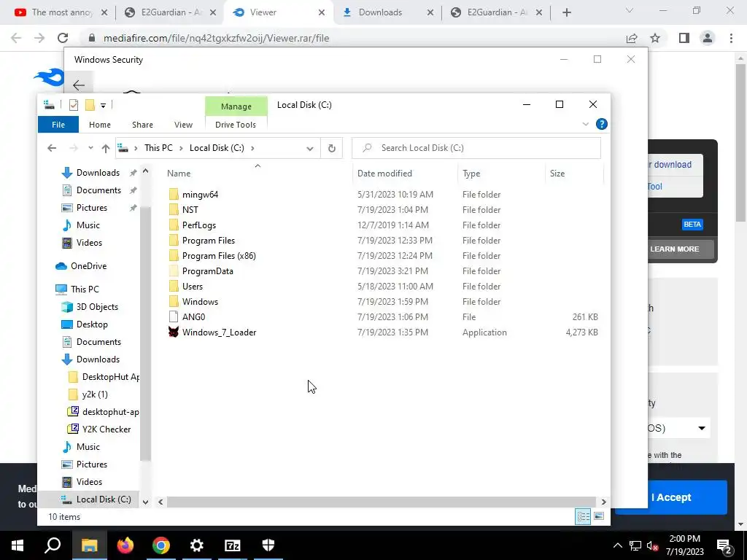The width and height of the screenshot is (747, 560).
Task: Select the Users folder name
Action: point(193,286)
